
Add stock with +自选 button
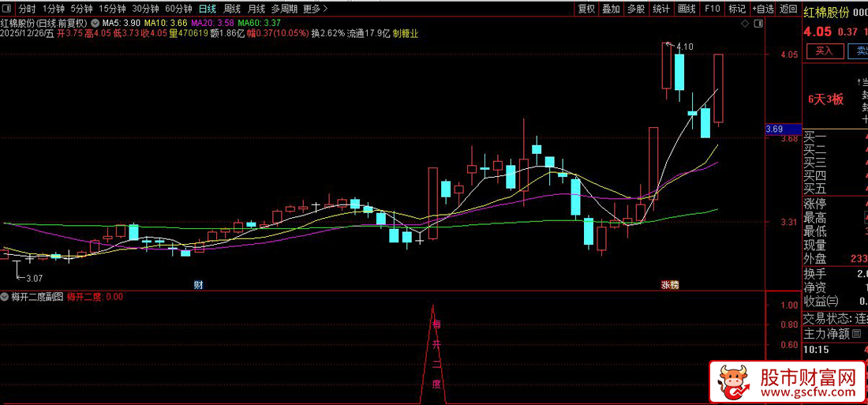(x=761, y=9)
